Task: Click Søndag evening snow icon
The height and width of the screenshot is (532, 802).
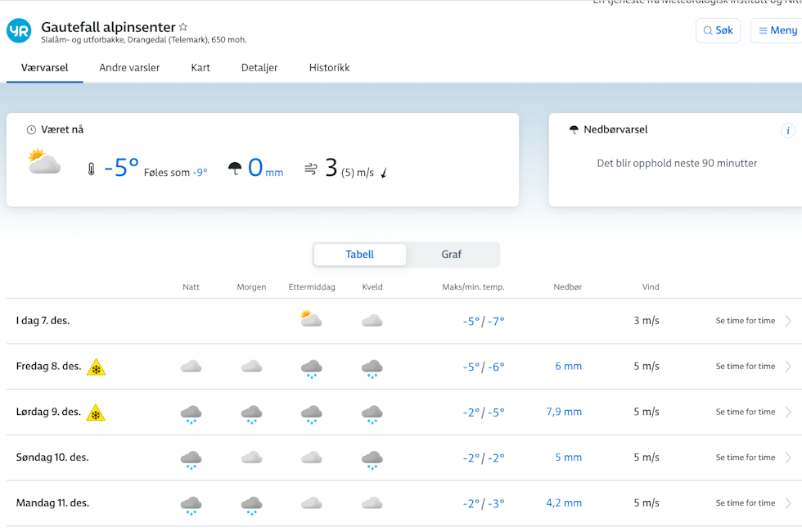Action: click(372, 460)
